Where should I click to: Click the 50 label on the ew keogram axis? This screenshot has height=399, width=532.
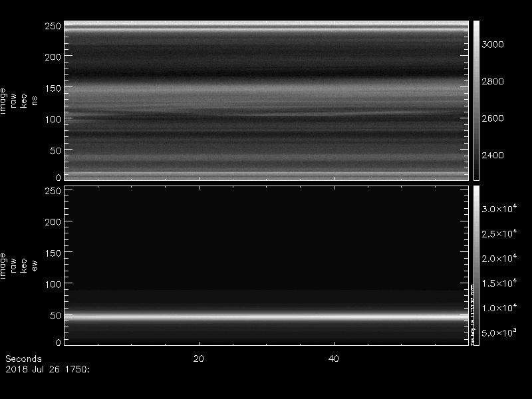55,315
